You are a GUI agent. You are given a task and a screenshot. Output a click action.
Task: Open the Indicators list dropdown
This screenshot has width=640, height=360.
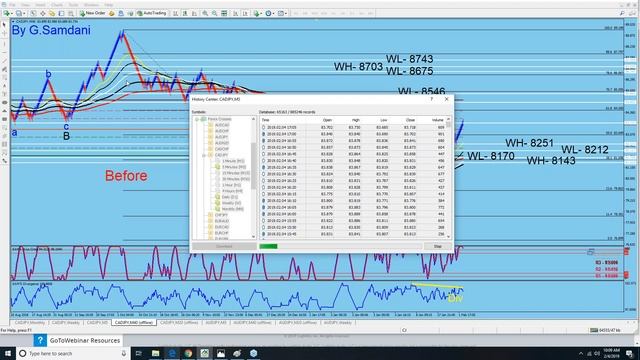(257, 13)
